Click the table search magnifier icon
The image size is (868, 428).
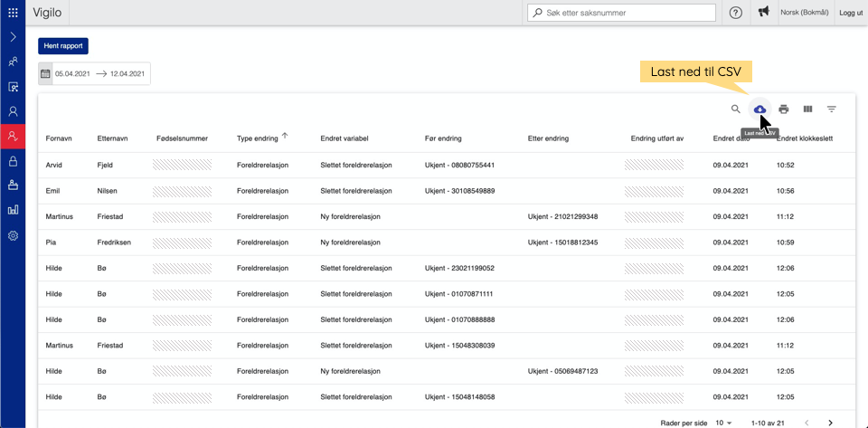736,109
